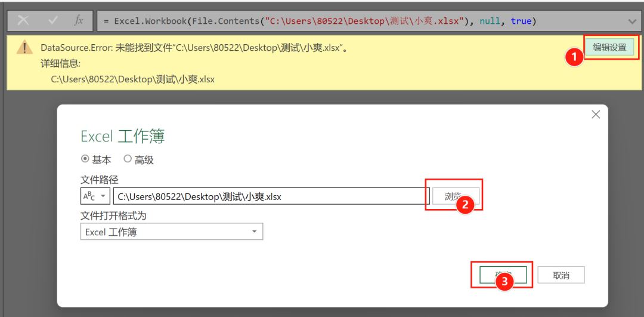
Task: Select the 基本 radio option
Action: (x=85, y=159)
